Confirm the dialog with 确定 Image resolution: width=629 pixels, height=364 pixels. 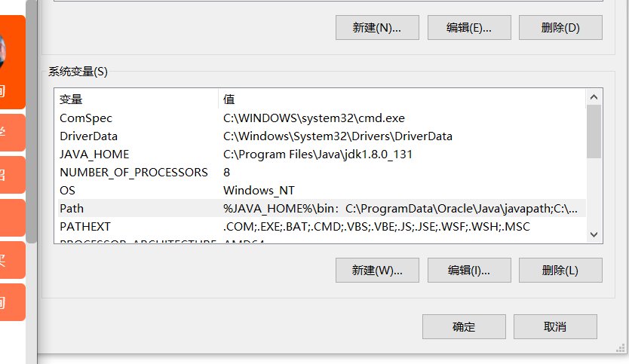point(464,327)
